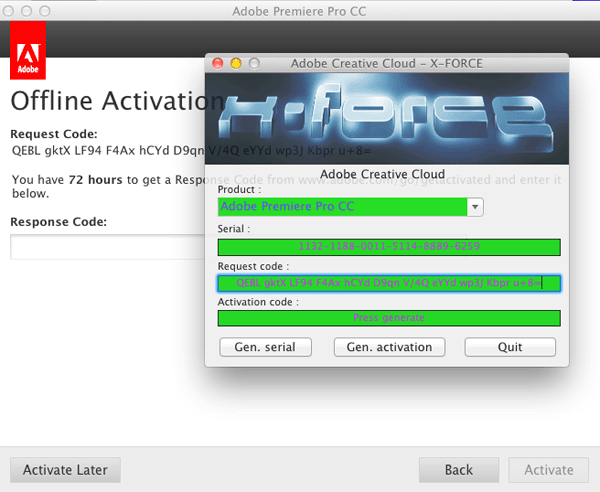Click the Adobe Creative Cloud – X-FORCE title bar

tap(386, 64)
